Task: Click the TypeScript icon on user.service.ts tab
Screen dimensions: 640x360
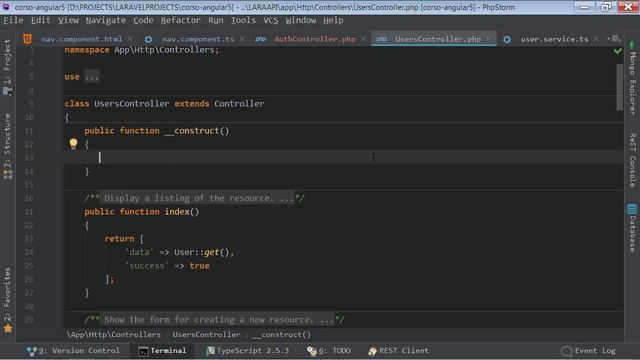Action: tap(507, 39)
